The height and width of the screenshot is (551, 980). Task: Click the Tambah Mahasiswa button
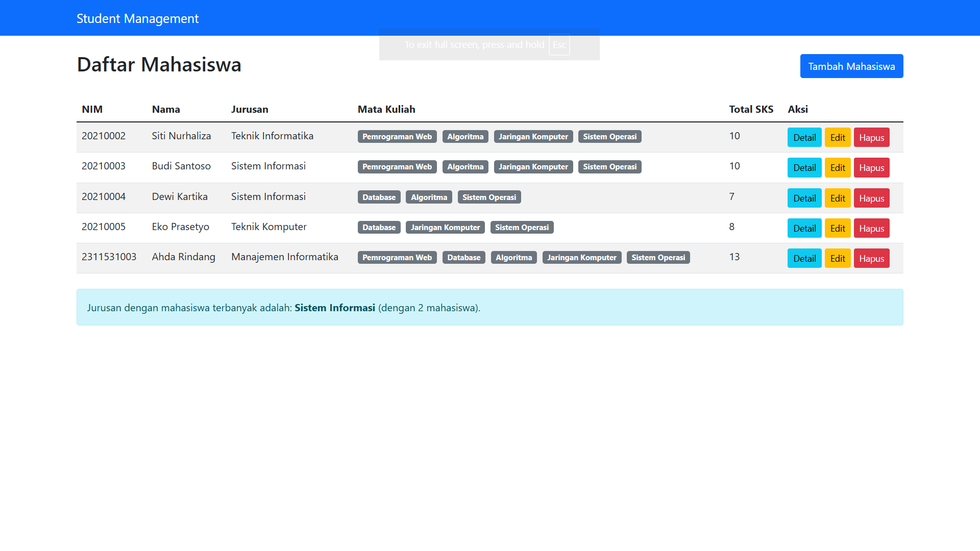[851, 66]
